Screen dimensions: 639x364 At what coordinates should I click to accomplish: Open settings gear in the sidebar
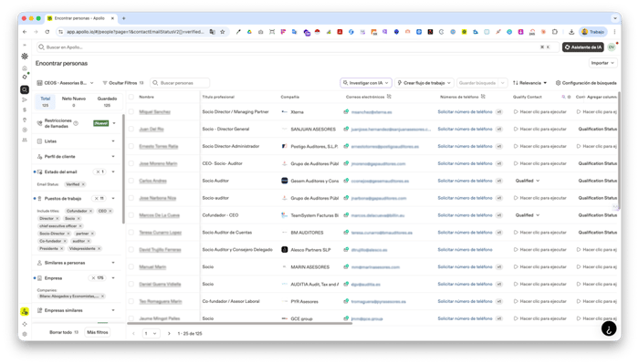click(x=25, y=334)
